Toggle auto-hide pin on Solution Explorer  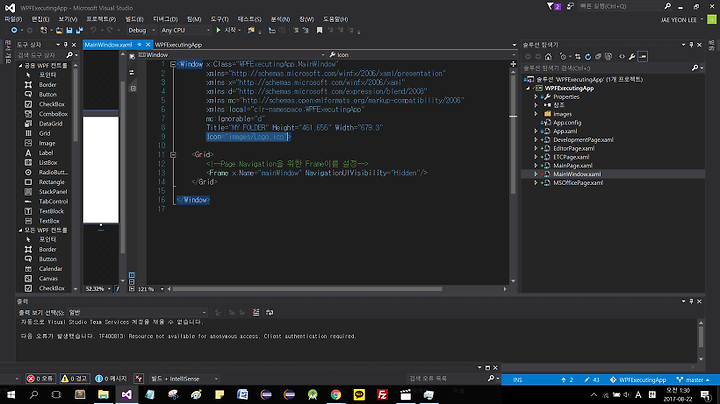pyautogui.click(x=691, y=45)
